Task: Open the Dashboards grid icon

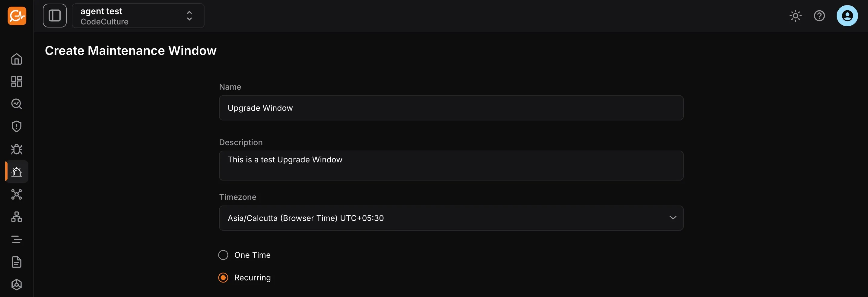Action: pyautogui.click(x=17, y=81)
